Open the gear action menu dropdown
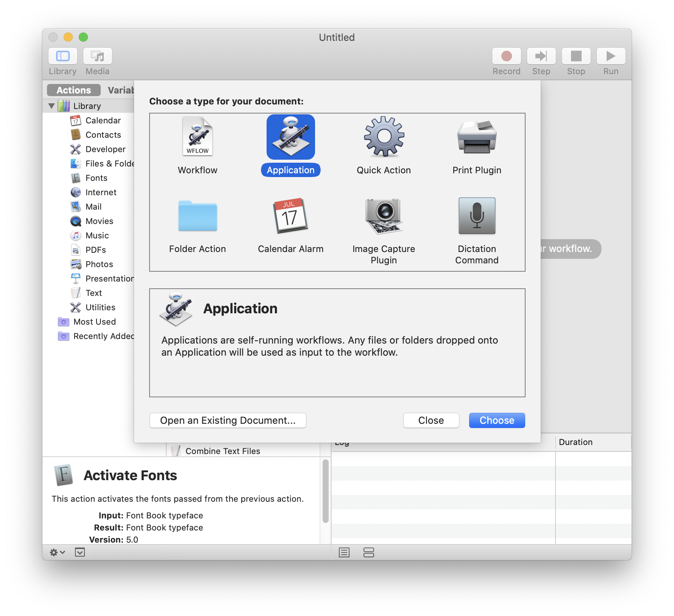Screen dimensions: 674x616 tap(58, 552)
